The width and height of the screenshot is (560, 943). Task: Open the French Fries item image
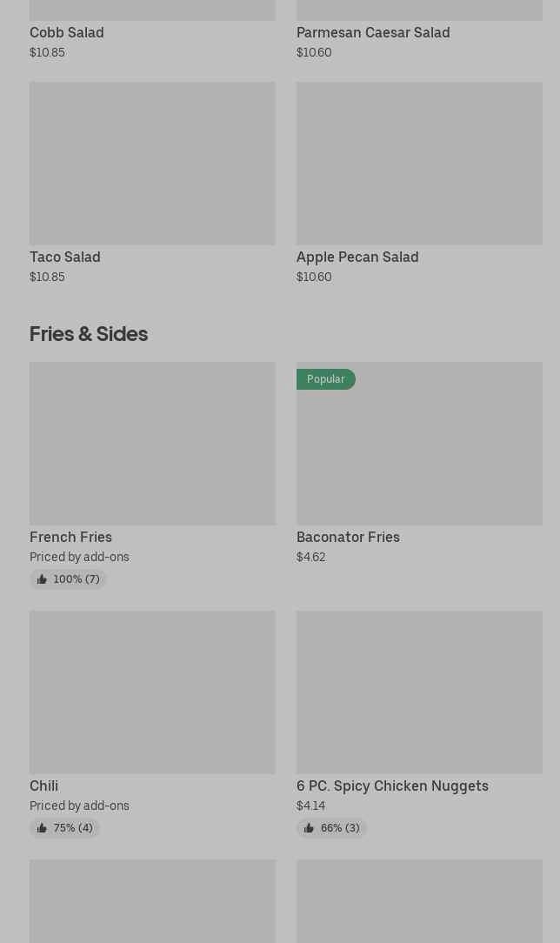(x=152, y=443)
